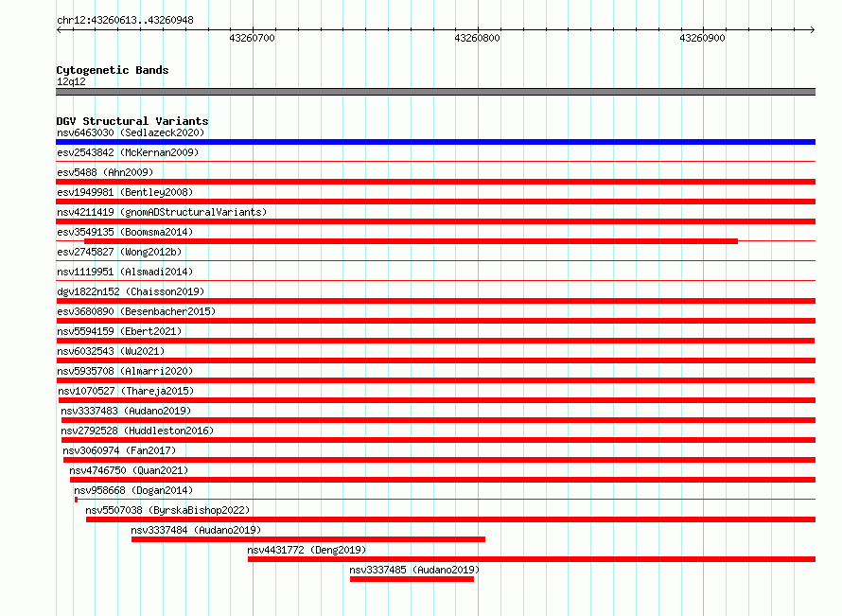Screen dimensions: 842x616
Task: Click the DGV Structural Variants track title
Action: coord(132,121)
